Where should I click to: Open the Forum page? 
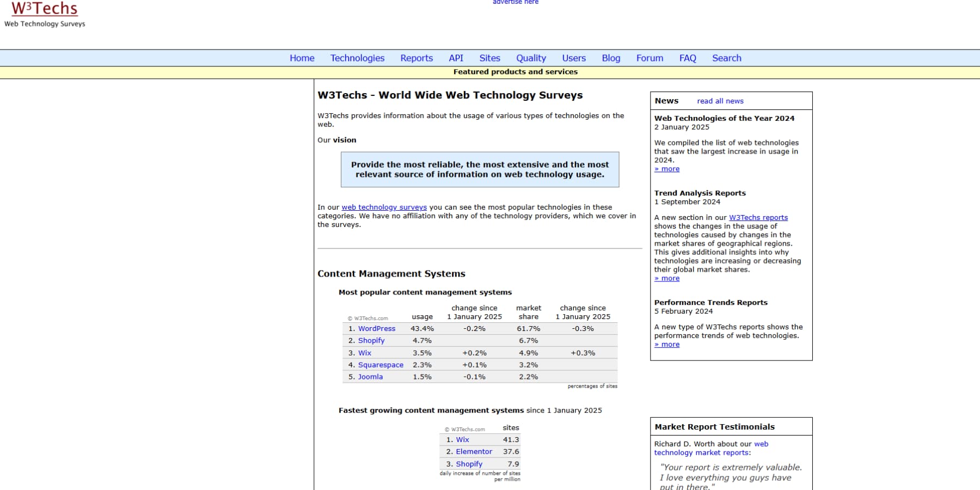tap(650, 58)
